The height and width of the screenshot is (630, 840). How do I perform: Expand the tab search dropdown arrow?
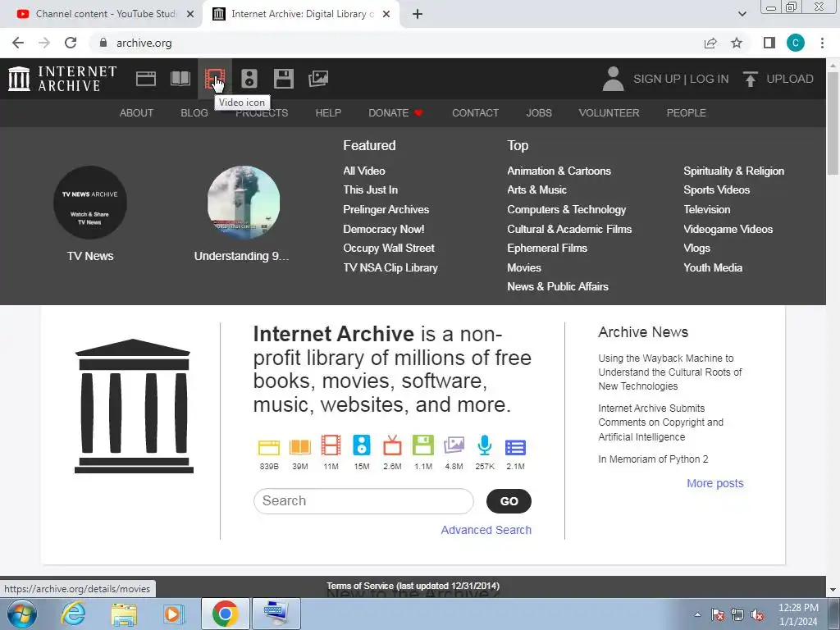742,14
